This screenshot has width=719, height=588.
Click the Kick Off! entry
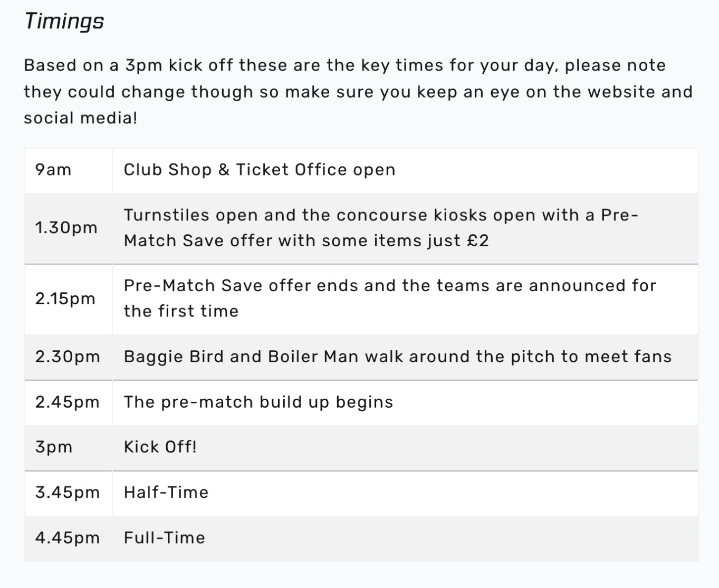click(x=160, y=447)
